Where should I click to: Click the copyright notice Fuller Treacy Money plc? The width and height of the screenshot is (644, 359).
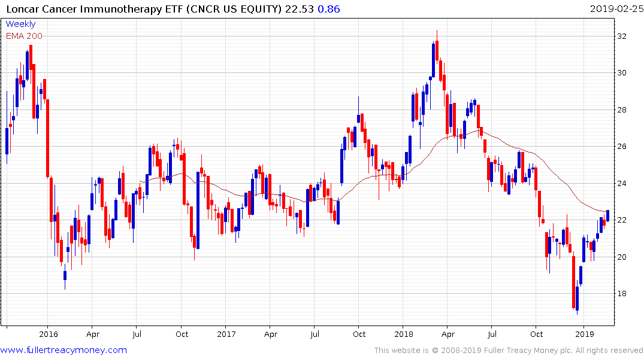pyautogui.click(x=528, y=351)
